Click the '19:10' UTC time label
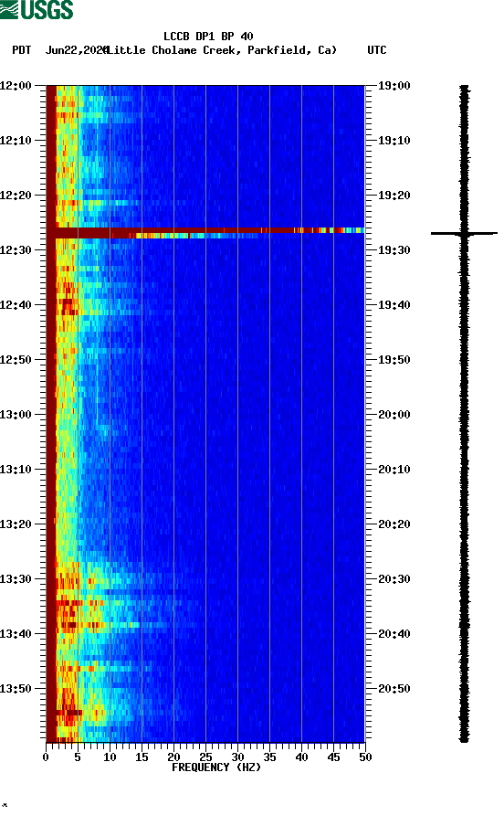 [x=394, y=141]
